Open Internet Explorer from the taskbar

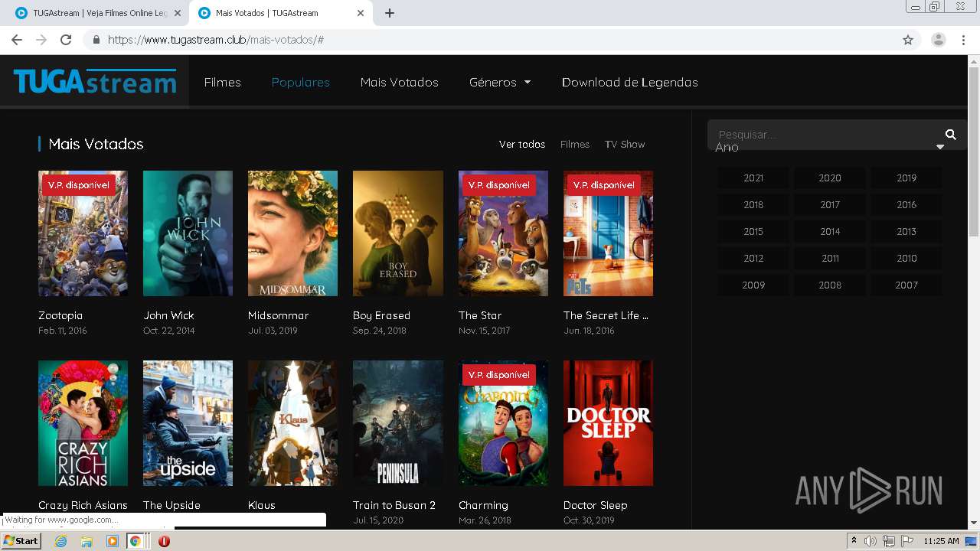[x=60, y=541]
